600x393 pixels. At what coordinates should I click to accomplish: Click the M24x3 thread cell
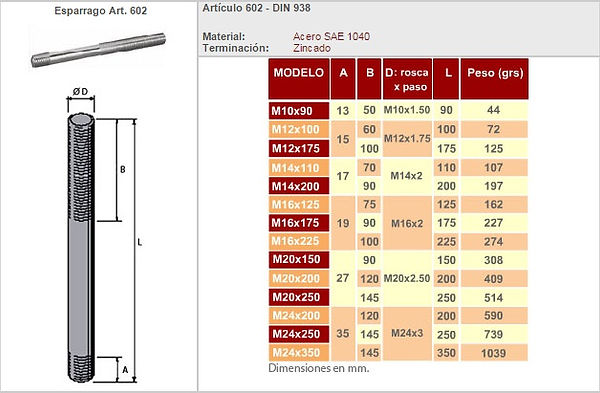407,334
